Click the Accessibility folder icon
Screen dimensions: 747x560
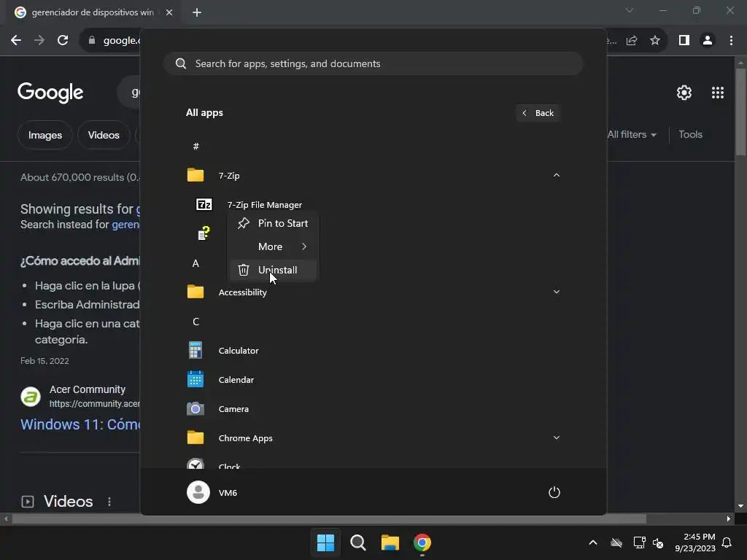196,292
